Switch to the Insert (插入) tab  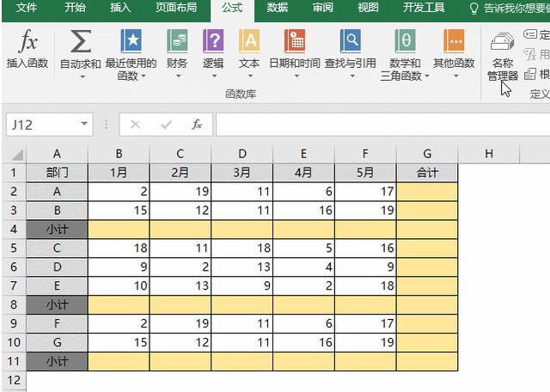click(120, 8)
